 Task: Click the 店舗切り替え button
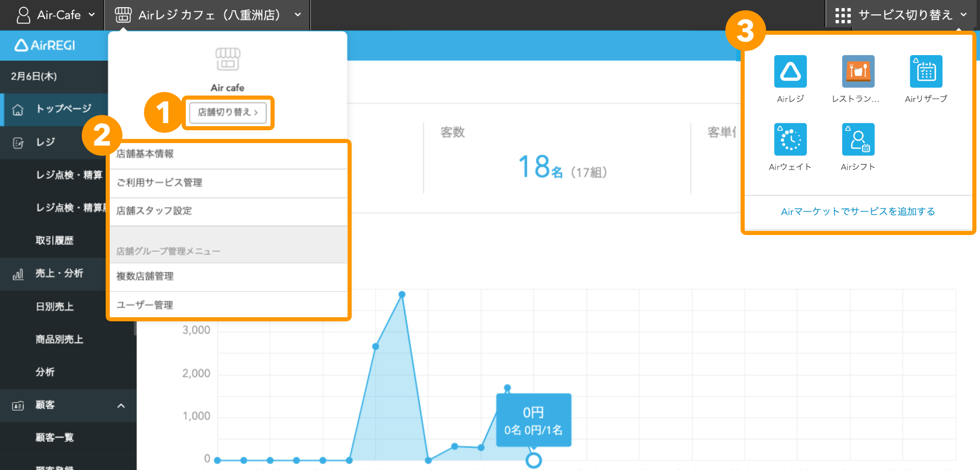click(x=228, y=112)
